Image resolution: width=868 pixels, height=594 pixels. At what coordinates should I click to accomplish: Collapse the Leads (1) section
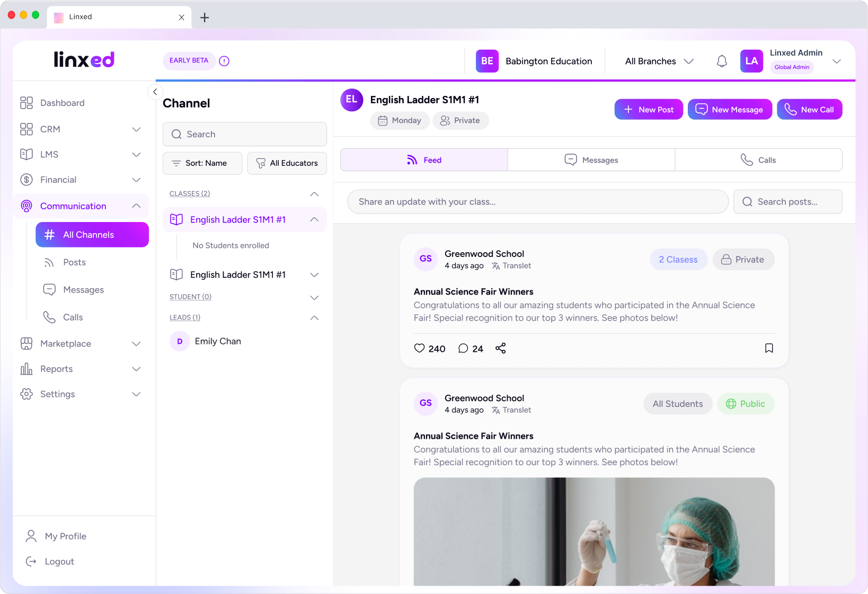click(x=314, y=318)
